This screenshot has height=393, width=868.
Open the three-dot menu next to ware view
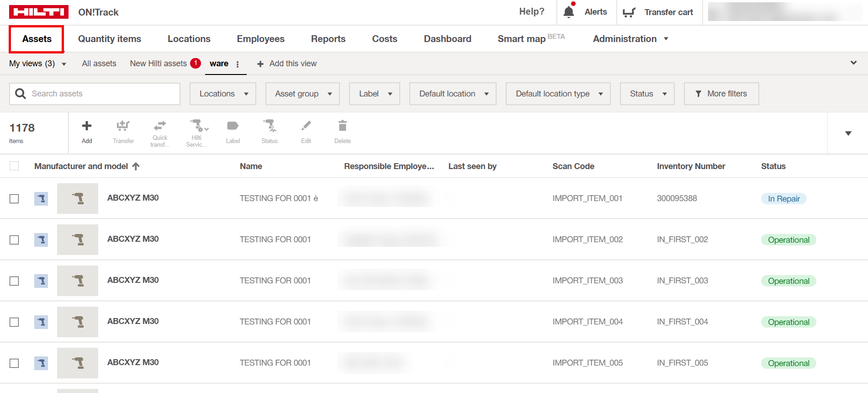(x=238, y=64)
